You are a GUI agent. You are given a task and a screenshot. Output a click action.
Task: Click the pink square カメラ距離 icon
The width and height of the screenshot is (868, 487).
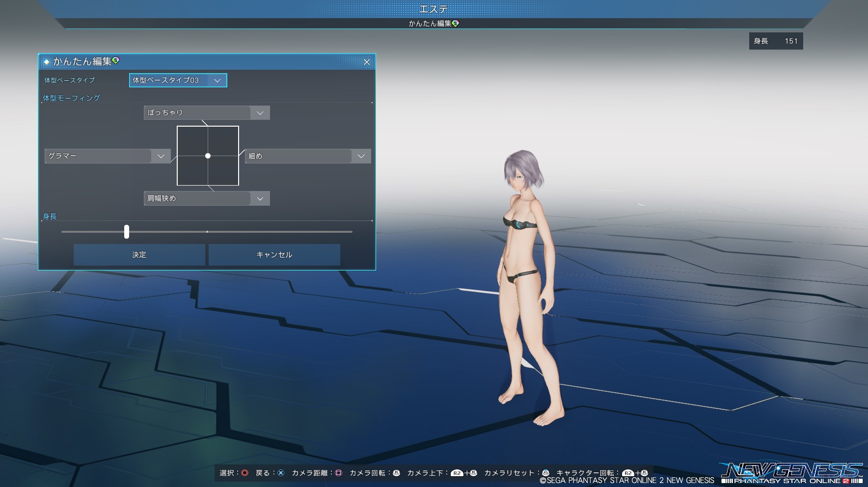pyautogui.click(x=338, y=473)
